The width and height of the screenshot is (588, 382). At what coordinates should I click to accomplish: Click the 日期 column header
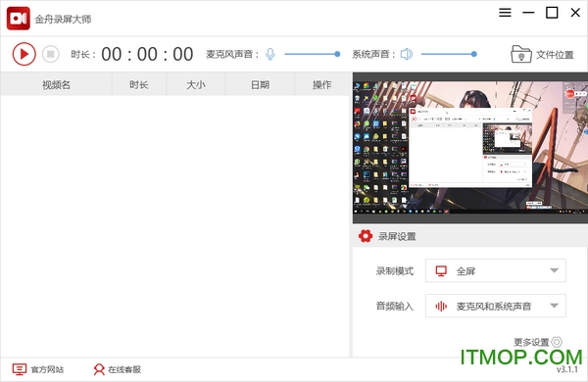tap(260, 85)
